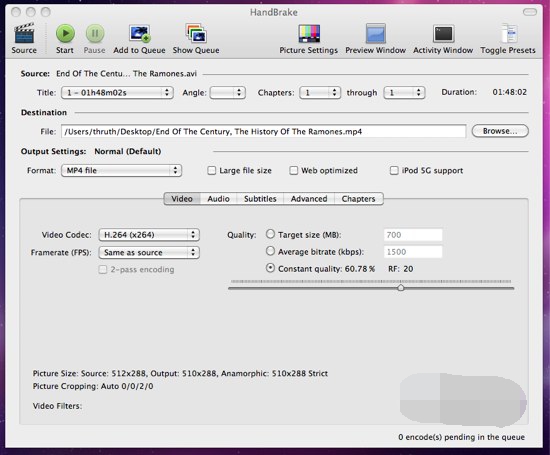550x455 pixels.
Task: Open the Source clapperboard icon
Action: pyautogui.click(x=24, y=33)
